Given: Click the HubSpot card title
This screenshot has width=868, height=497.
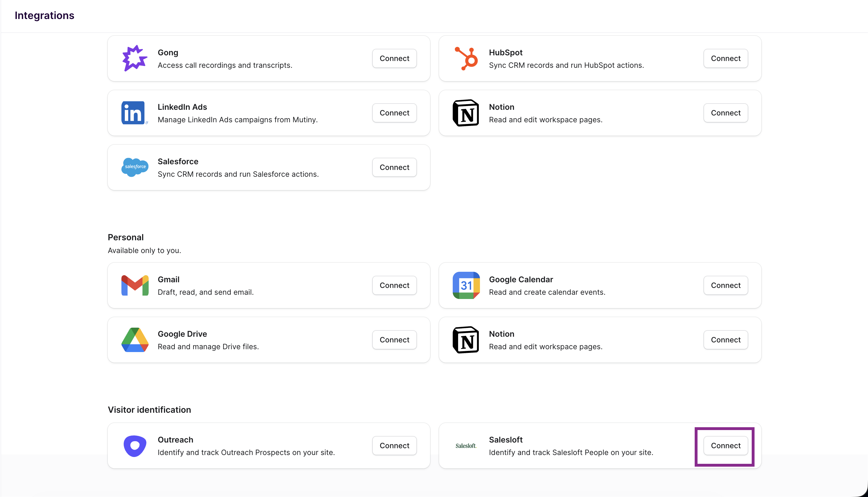Looking at the screenshot, I should (x=505, y=52).
